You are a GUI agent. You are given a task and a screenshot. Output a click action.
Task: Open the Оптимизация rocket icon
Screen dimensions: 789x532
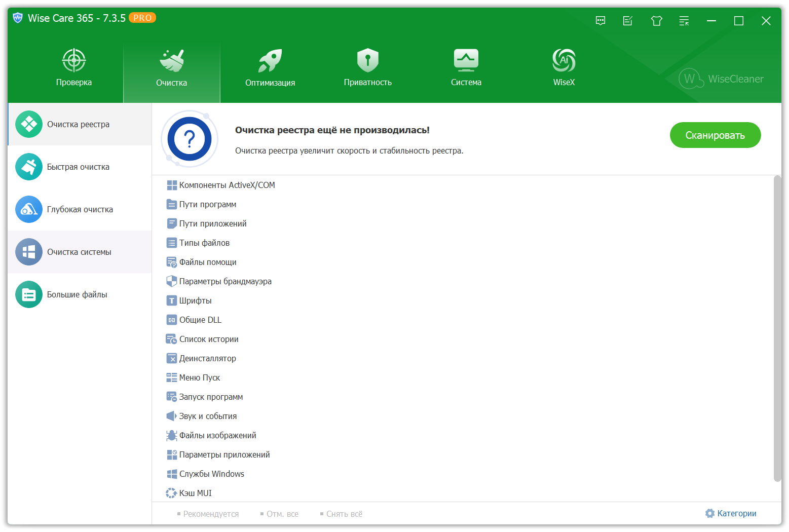click(x=270, y=61)
